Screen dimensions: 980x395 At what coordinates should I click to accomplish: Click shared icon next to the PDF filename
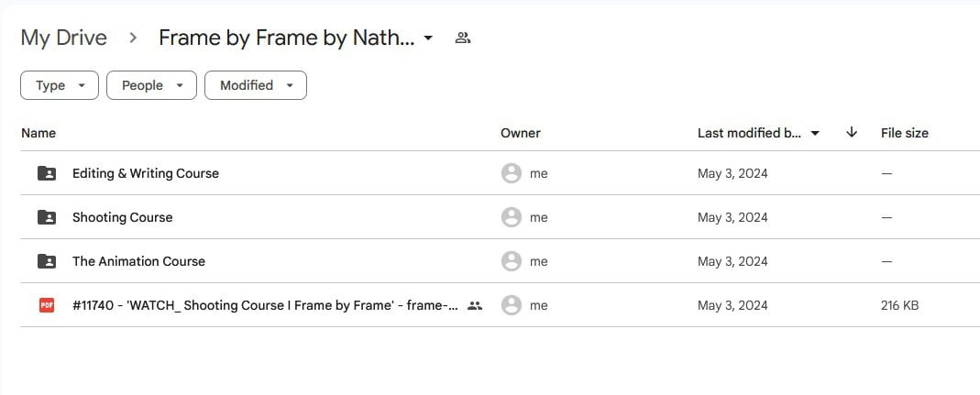[474, 305]
